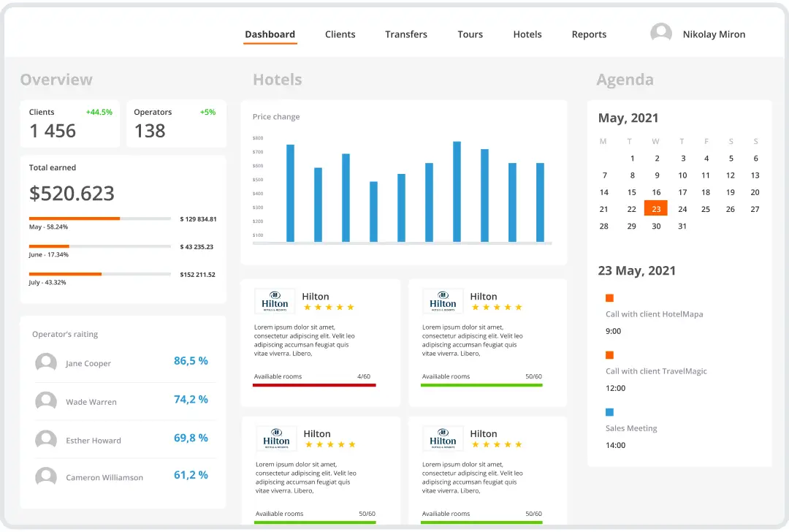Go to the Transfers section
789x532 pixels.
[x=406, y=34]
